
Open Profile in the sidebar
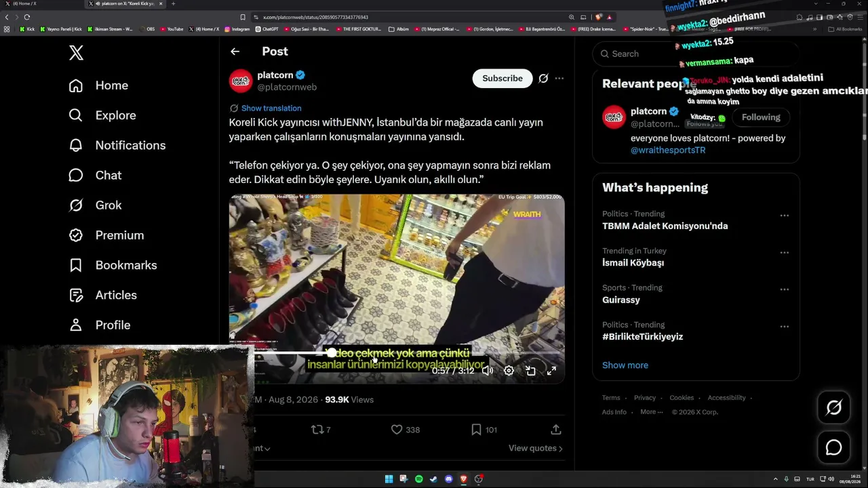pyautogui.click(x=99, y=325)
